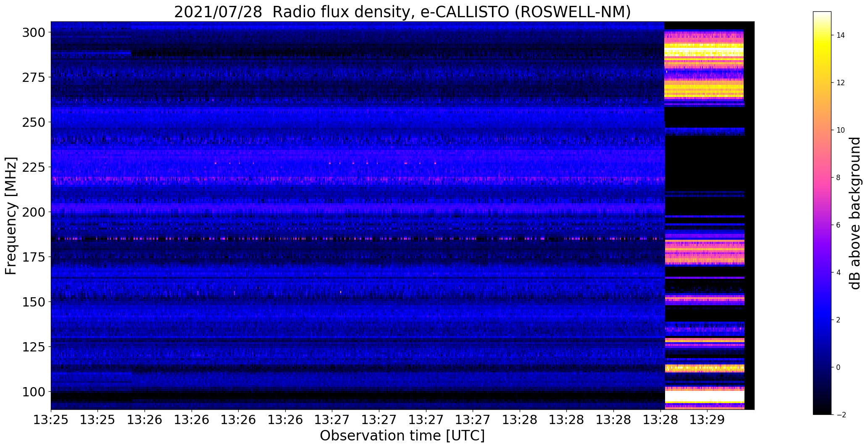The image size is (868, 448).
Task: Click the 200 frequency tick label
Action: coord(34,212)
